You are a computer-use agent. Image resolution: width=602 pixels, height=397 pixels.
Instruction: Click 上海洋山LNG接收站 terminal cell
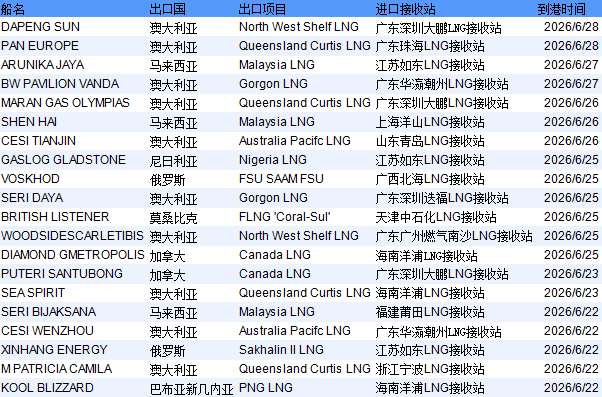pyautogui.click(x=430, y=122)
